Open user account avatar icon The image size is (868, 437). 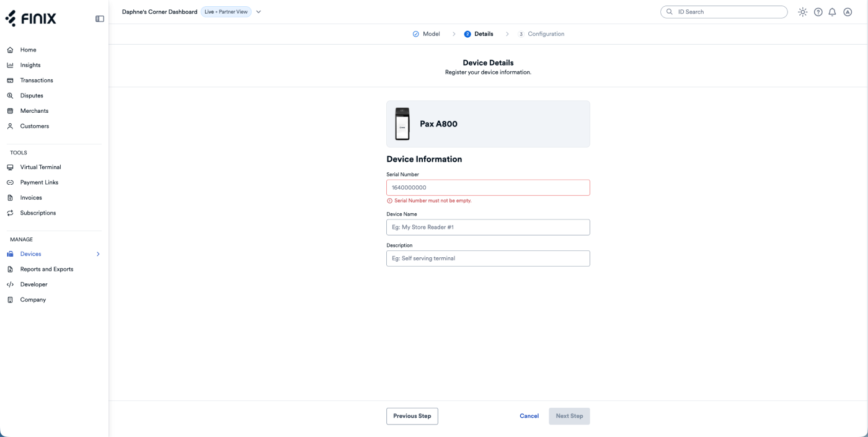pyautogui.click(x=848, y=12)
